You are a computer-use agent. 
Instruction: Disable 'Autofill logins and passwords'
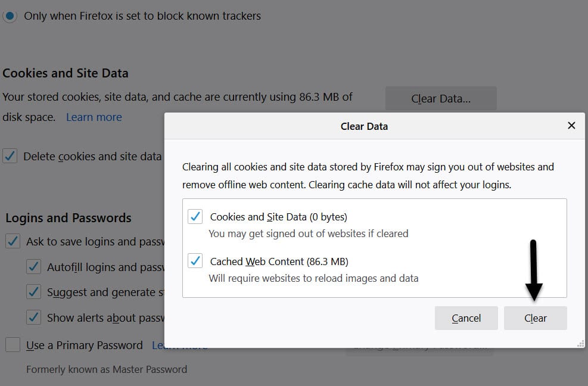(34, 267)
